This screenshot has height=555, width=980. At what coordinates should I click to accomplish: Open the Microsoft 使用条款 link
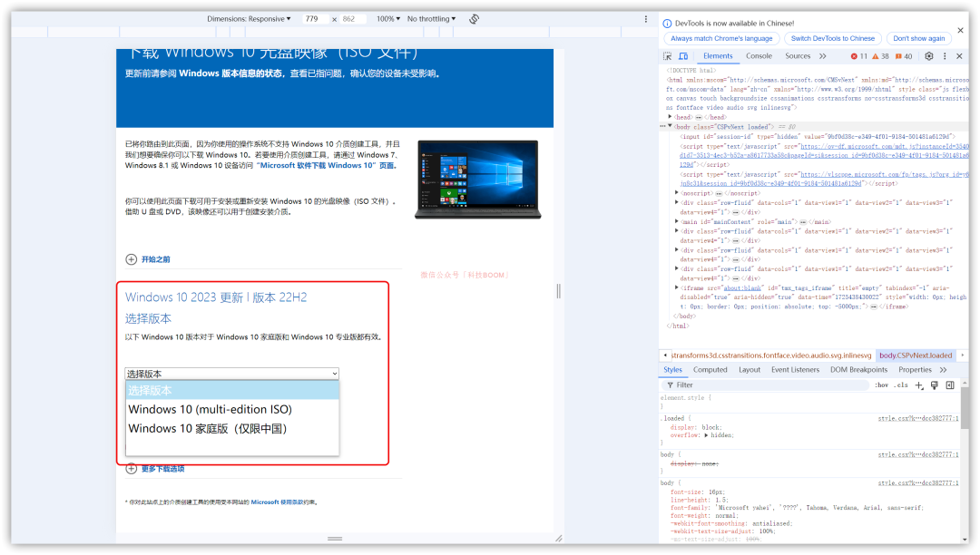click(279, 501)
